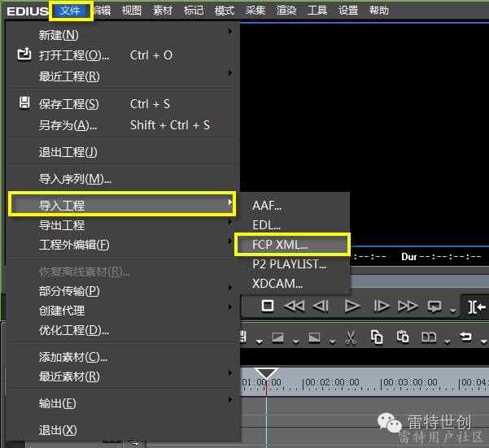Open the 帮助 menu
The image size is (489, 448).
tap(379, 11)
